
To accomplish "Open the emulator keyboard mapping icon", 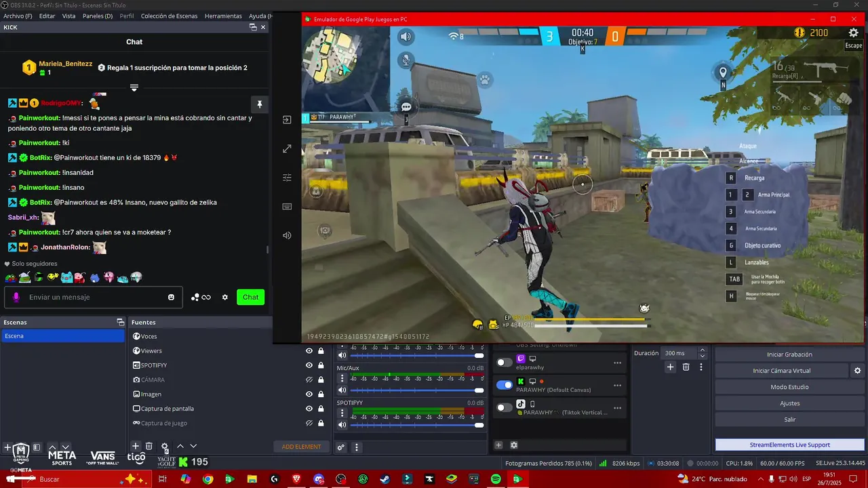I will point(287,207).
